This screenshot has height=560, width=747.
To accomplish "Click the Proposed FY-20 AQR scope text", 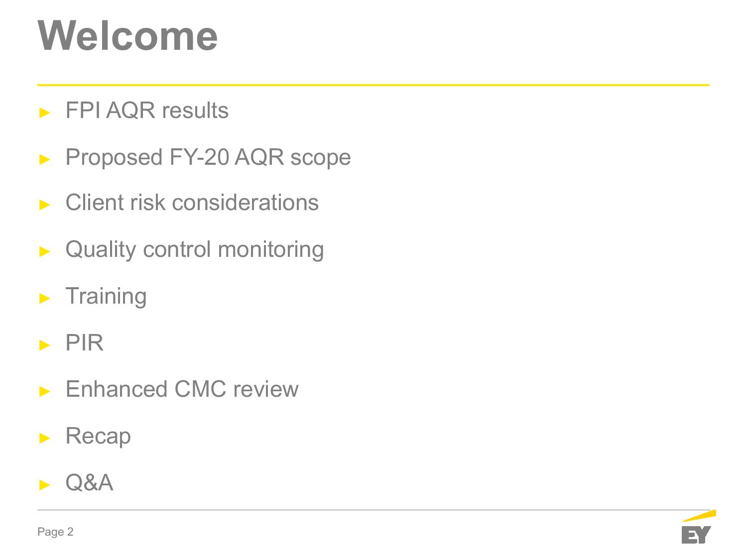I will click(x=208, y=158).
